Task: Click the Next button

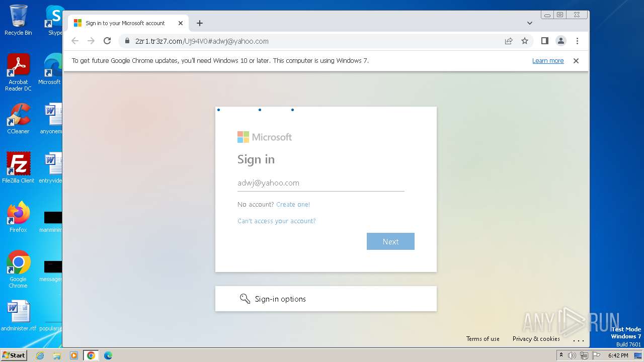Action: (390, 241)
